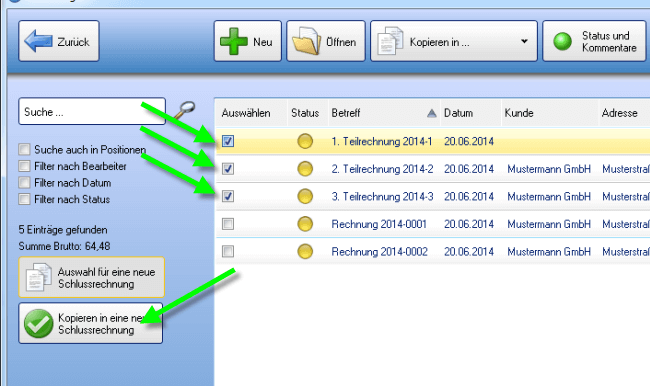The height and width of the screenshot is (386, 650).
Task: Uncheck the 3. Teilrechnung 2014-3 checkbox
Action: [228, 196]
